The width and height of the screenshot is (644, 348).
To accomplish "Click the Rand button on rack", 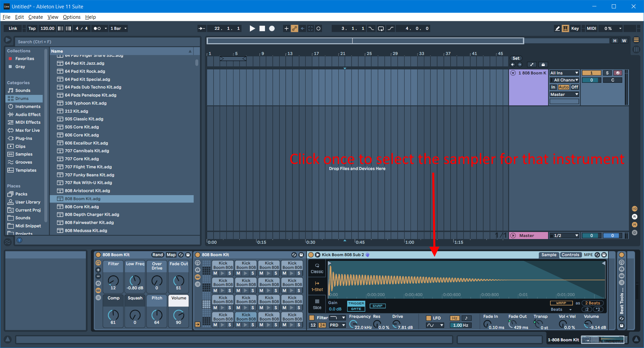I will (x=158, y=255).
